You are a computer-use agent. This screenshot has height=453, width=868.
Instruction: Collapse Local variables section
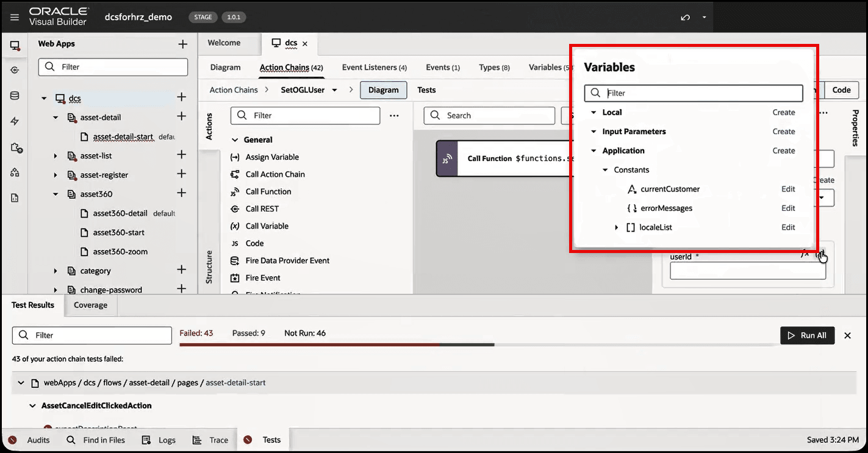[594, 112]
